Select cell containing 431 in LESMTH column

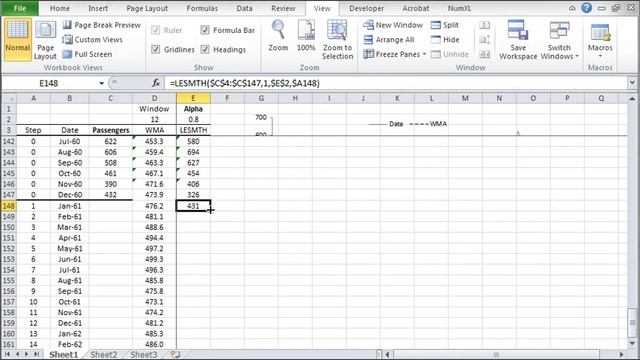coord(193,206)
